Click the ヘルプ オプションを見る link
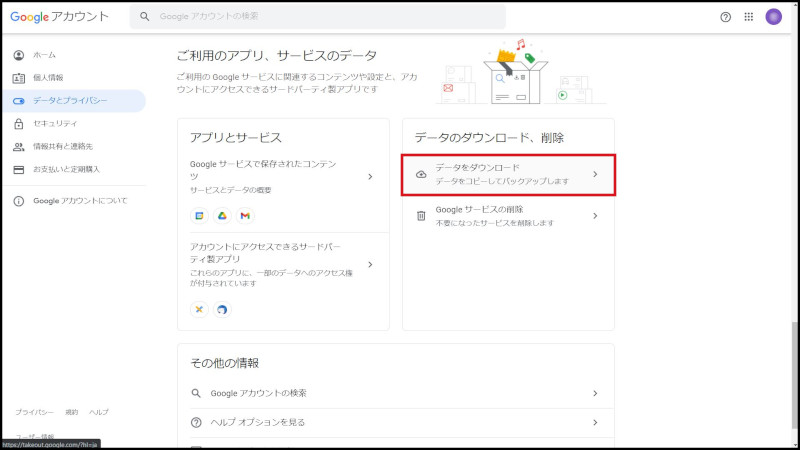Screen dimensions: 800x450 click(258, 422)
